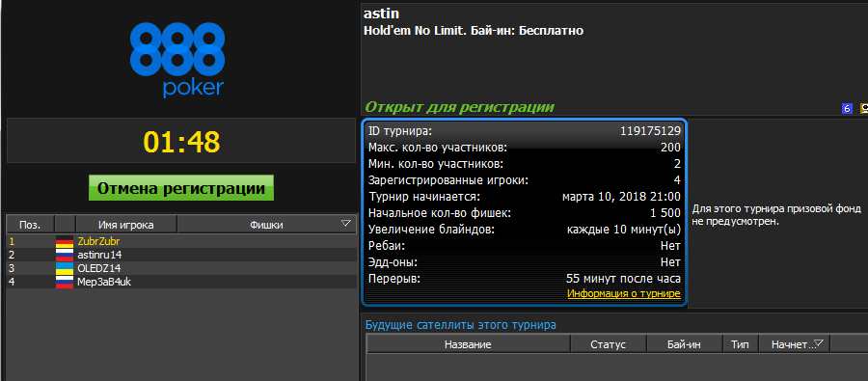The height and width of the screenshot is (381, 868).
Task: Click the flag next to Mep3aB4uk
Action: [65, 282]
